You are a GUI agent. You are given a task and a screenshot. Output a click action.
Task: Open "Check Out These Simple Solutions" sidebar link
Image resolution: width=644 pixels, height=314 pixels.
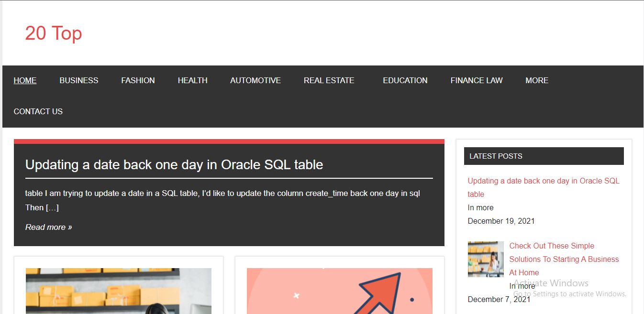[x=564, y=259]
